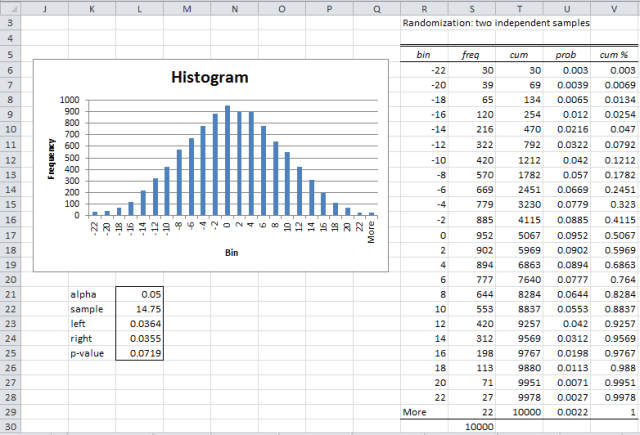The width and height of the screenshot is (640, 435).
Task: Select the total 10000 cell in row 30
Action: pos(472,427)
